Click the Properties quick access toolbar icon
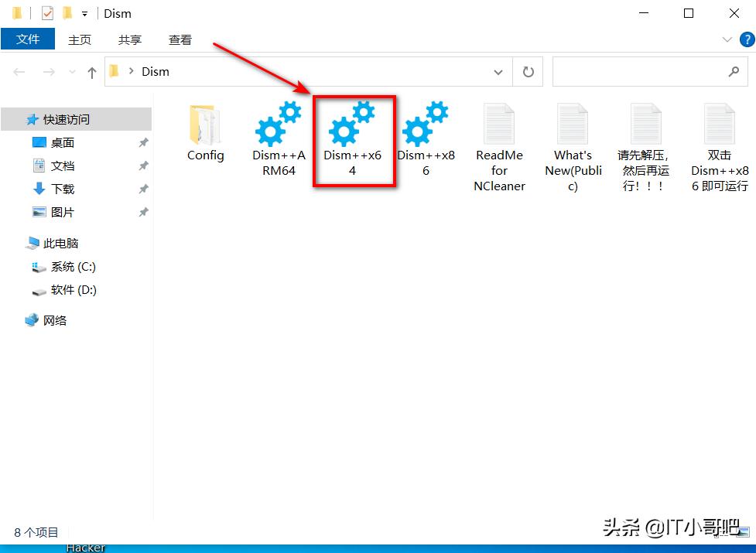The height and width of the screenshot is (553, 756). [x=47, y=13]
